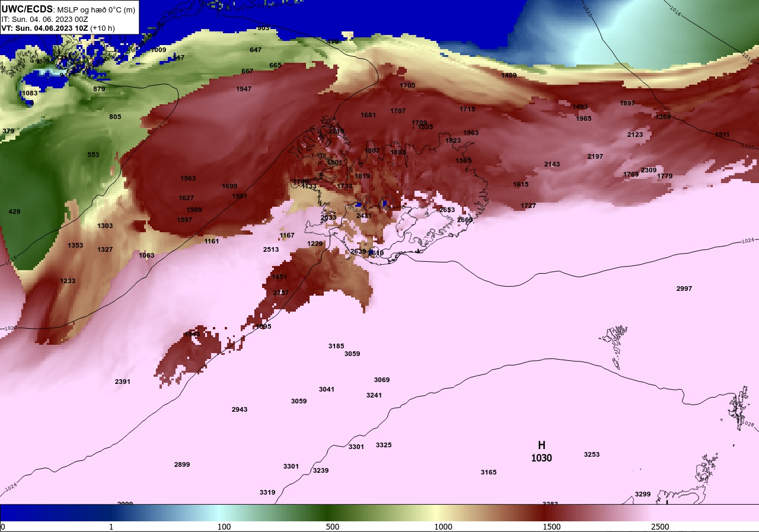Click the 2513 height value
Screen dimensions: 759x532
pyautogui.click(x=271, y=249)
